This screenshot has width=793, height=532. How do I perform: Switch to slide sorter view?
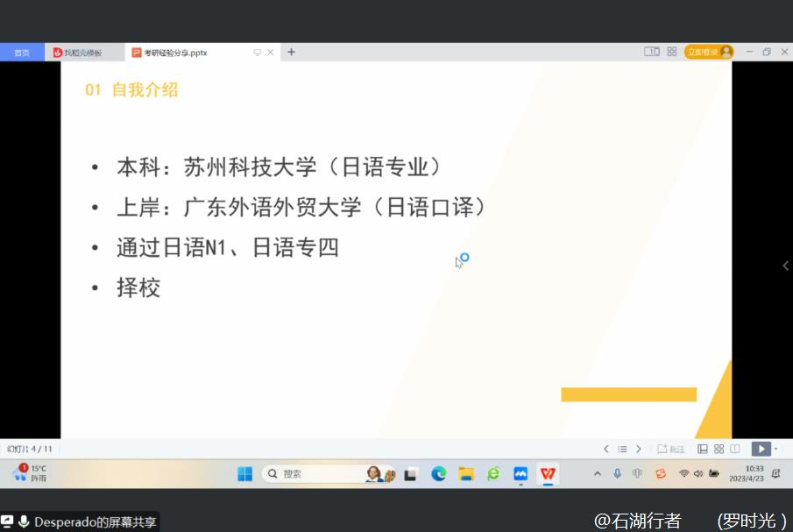pos(719,449)
